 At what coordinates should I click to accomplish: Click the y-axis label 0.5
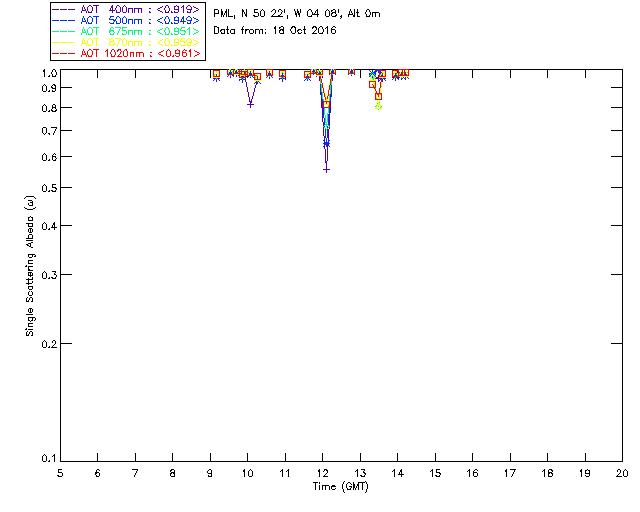click(49, 188)
